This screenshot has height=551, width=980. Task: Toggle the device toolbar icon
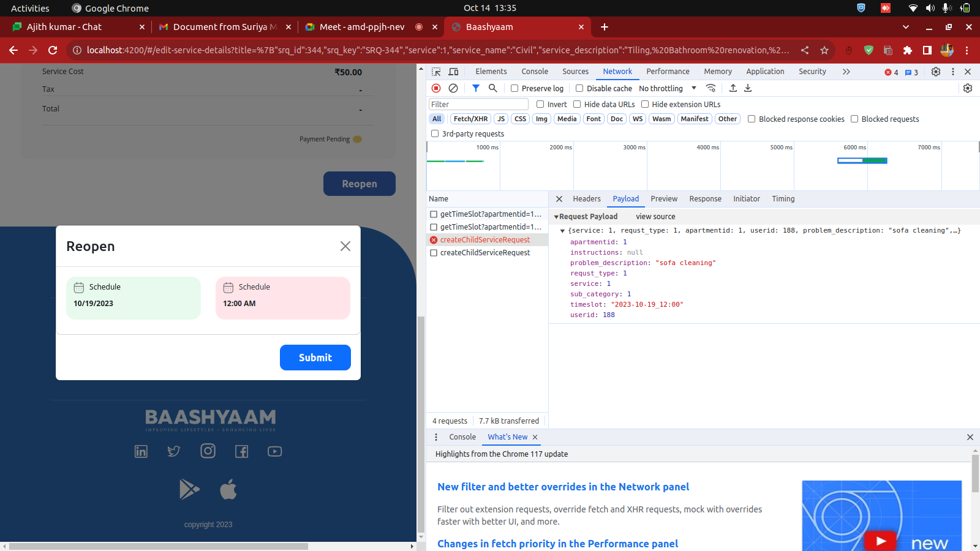click(x=453, y=72)
